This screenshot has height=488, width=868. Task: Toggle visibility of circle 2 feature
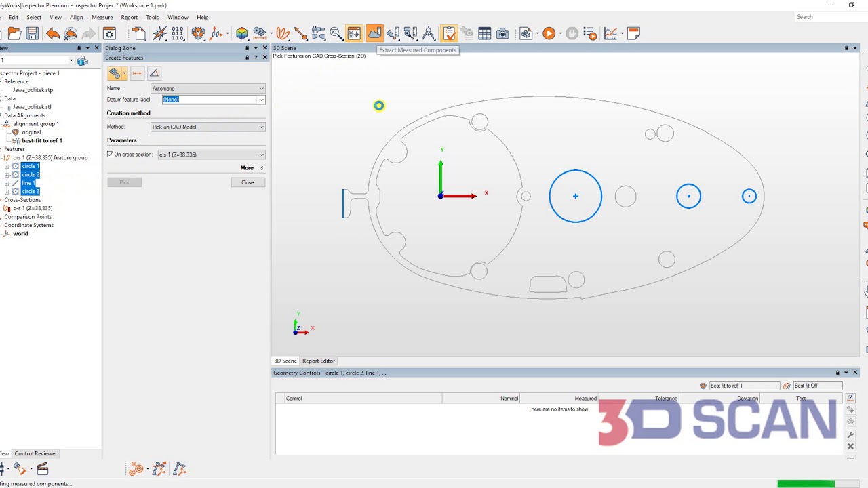tap(15, 174)
